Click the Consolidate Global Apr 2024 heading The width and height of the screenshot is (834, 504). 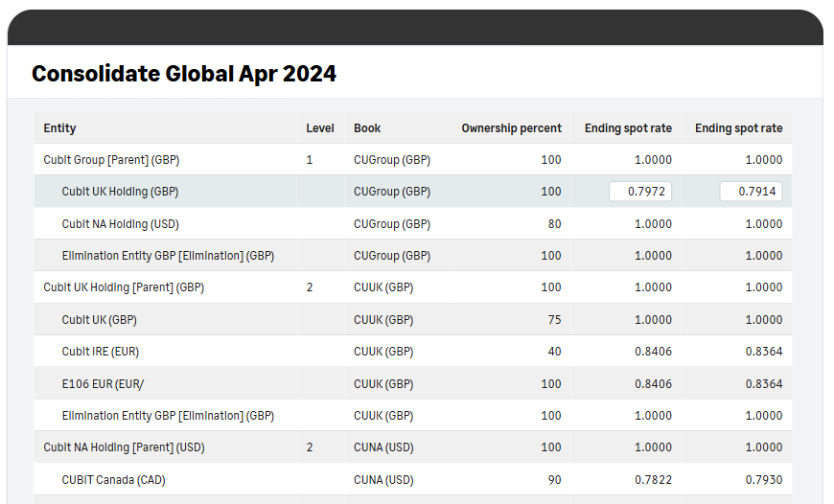pos(184,74)
